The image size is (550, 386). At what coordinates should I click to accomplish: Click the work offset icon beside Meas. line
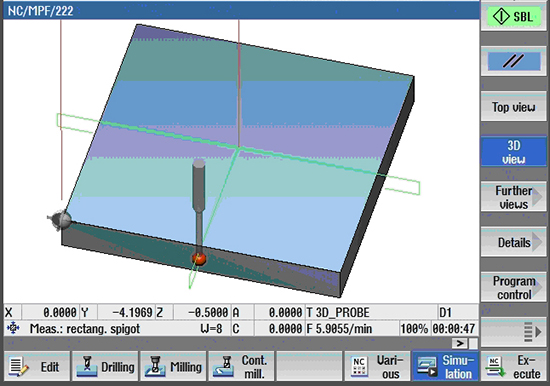click(13, 328)
